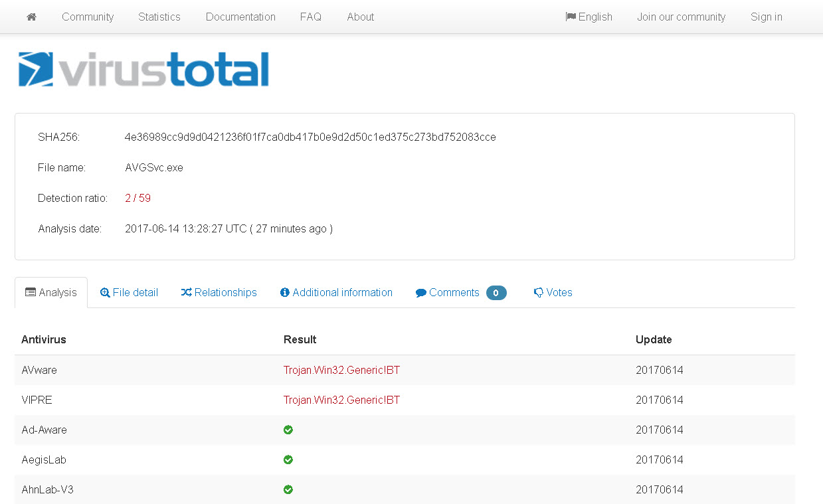This screenshot has width=823, height=504.
Task: Click the Sign in link
Action: (x=767, y=17)
